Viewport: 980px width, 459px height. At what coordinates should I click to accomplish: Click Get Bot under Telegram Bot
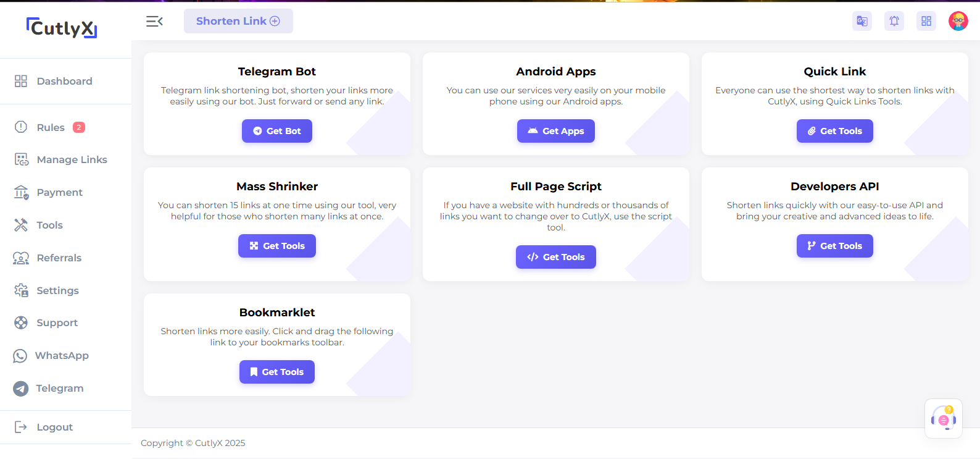point(277,131)
